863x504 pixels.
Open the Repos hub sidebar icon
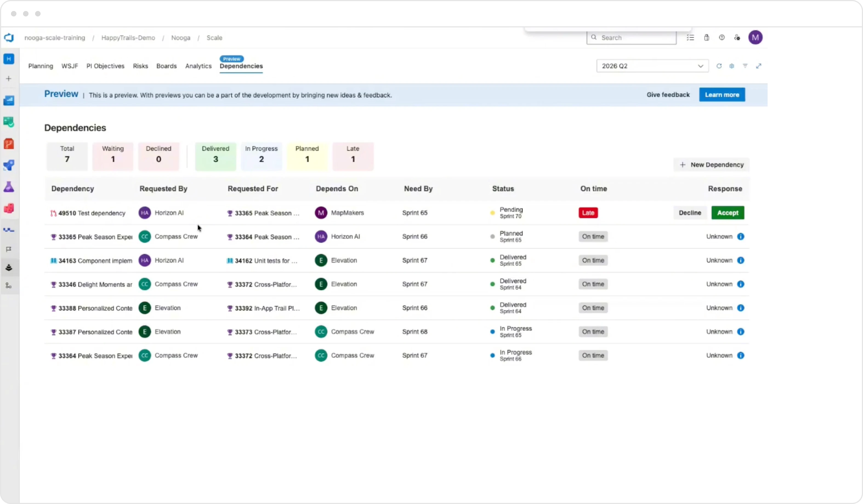pos(8,144)
